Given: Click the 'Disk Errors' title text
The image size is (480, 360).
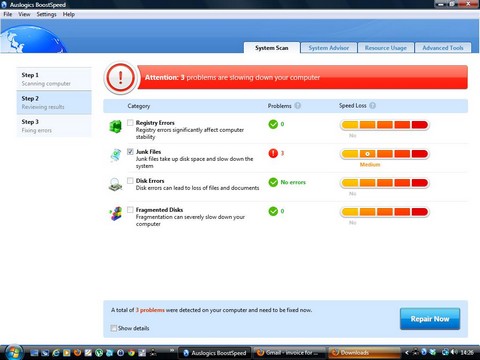Looking at the screenshot, I should 150,181.
